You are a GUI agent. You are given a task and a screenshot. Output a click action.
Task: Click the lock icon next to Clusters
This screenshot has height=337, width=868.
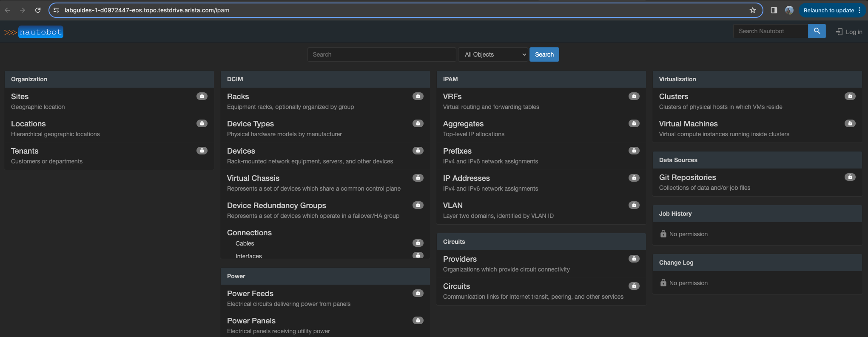pos(850,96)
